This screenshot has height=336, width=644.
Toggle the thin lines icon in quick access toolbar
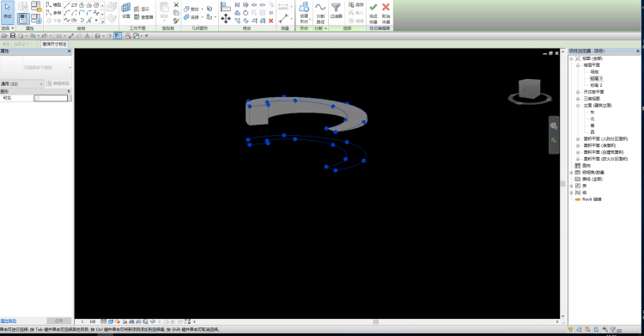pyautogui.click(x=118, y=36)
